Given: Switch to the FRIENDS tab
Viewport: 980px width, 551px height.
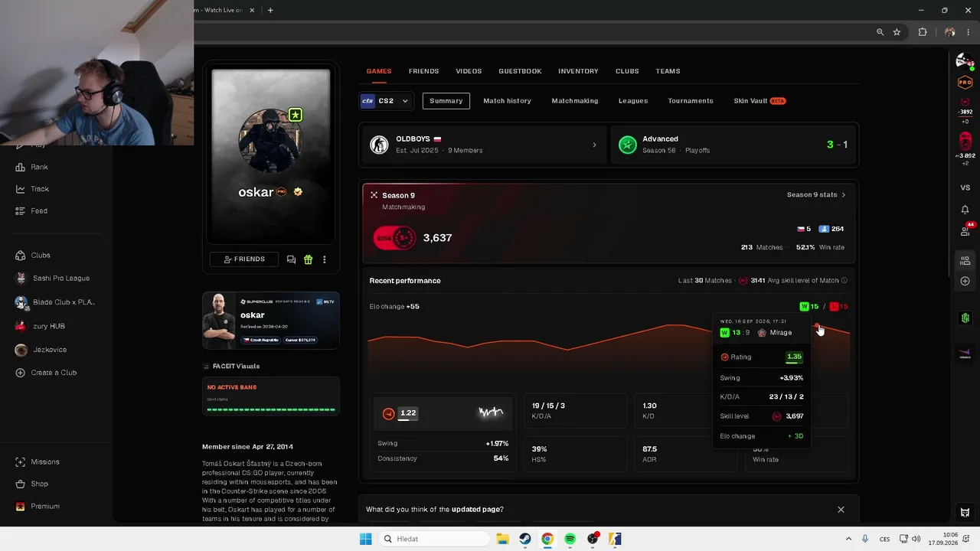Looking at the screenshot, I should [423, 71].
